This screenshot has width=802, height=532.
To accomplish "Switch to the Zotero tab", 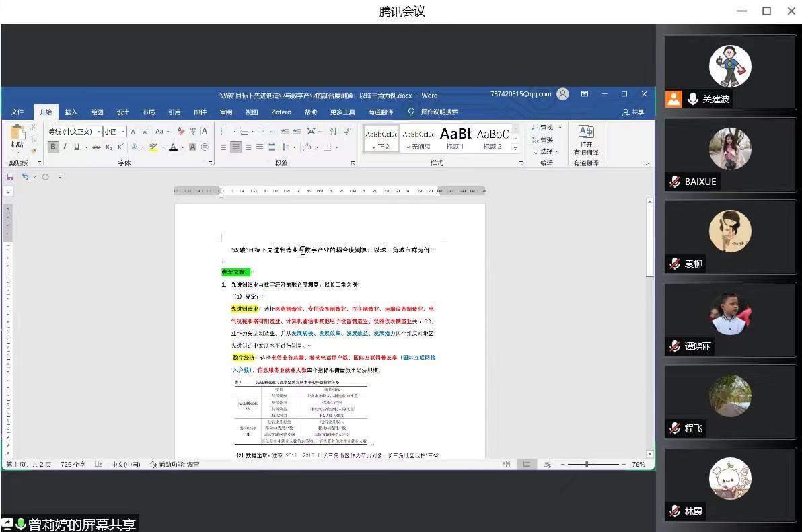I will point(281,112).
